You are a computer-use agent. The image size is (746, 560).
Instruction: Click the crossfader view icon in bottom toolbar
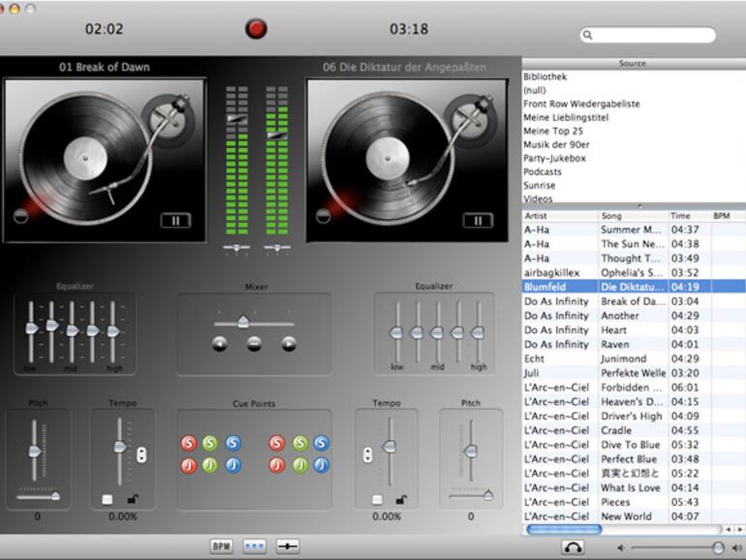pyautogui.click(x=288, y=546)
